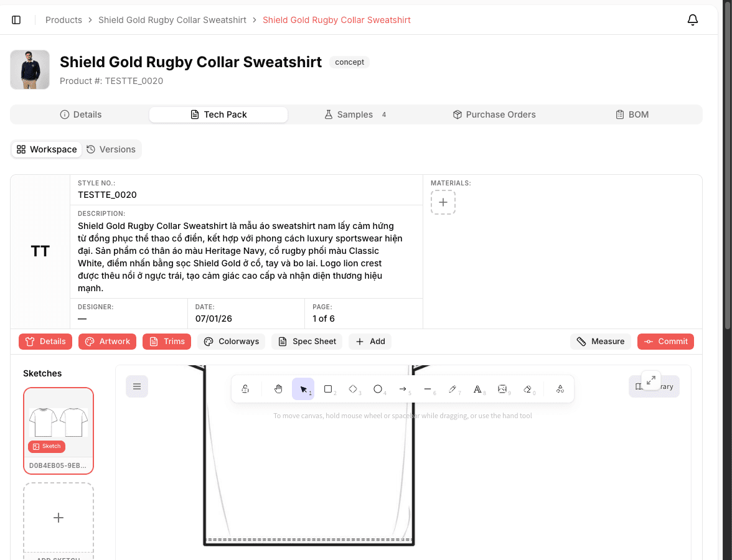Toggle the red Details section button

45,342
